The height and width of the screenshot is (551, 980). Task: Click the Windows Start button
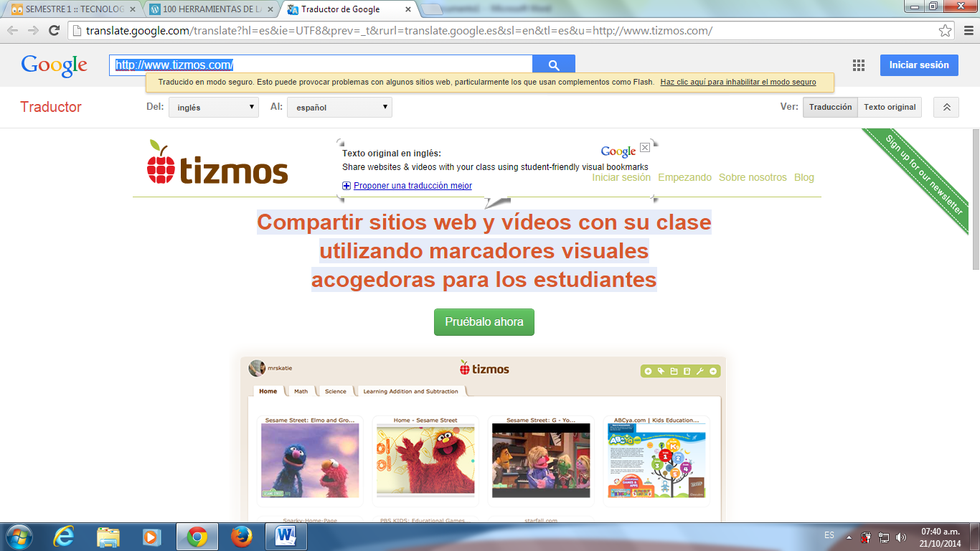[19, 536]
